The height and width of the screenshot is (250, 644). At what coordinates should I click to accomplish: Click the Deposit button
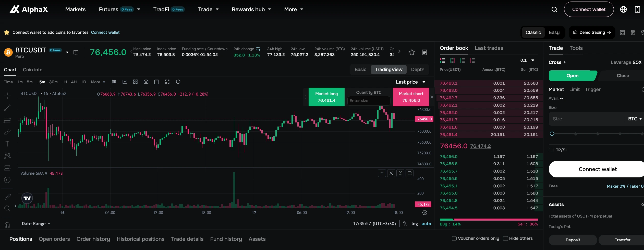[573, 240]
